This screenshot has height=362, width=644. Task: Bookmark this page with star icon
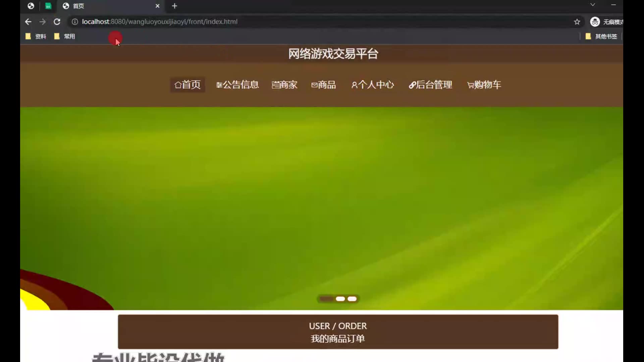point(577,22)
